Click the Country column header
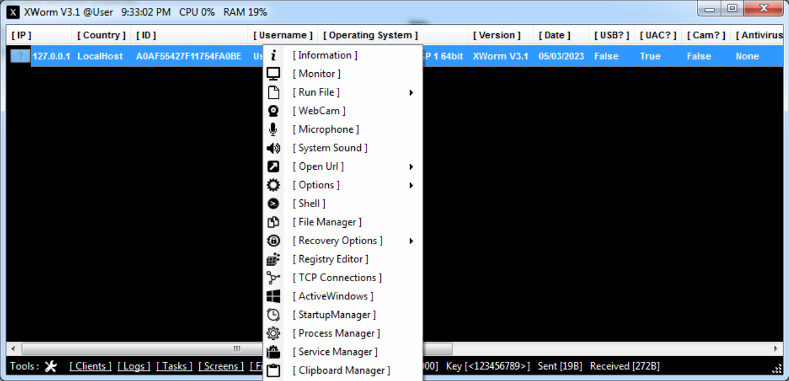This screenshot has width=789, height=381. click(101, 35)
